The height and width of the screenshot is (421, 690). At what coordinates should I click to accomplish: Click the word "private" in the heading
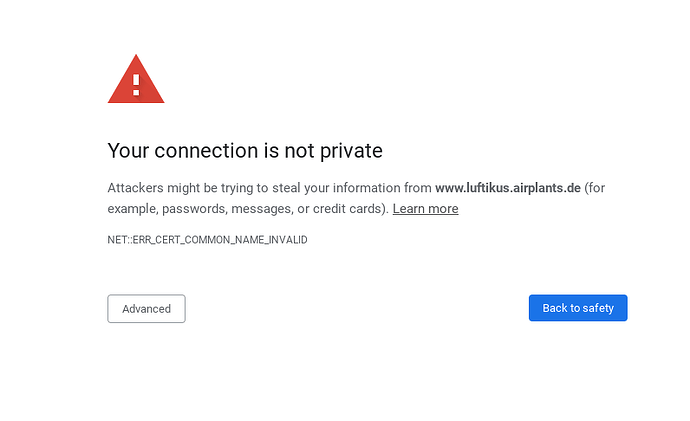[349, 151]
